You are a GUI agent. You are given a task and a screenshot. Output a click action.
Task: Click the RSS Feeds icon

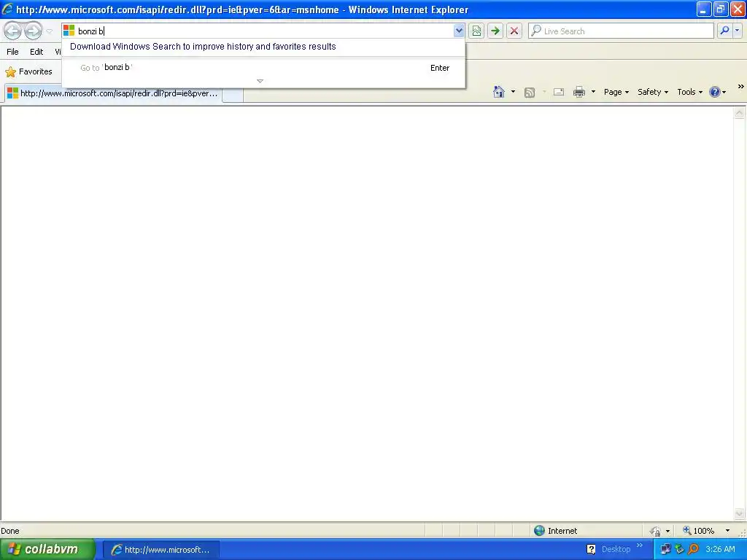pyautogui.click(x=530, y=93)
